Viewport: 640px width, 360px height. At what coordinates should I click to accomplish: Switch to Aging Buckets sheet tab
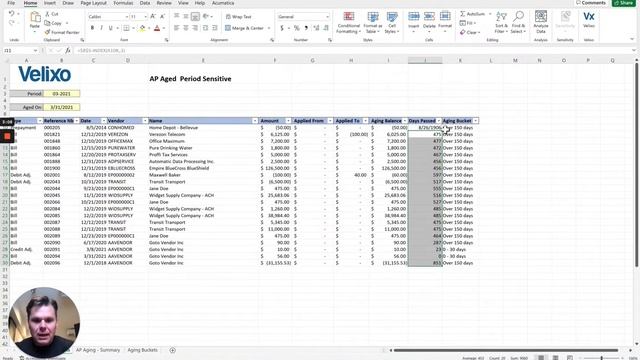coord(142,350)
